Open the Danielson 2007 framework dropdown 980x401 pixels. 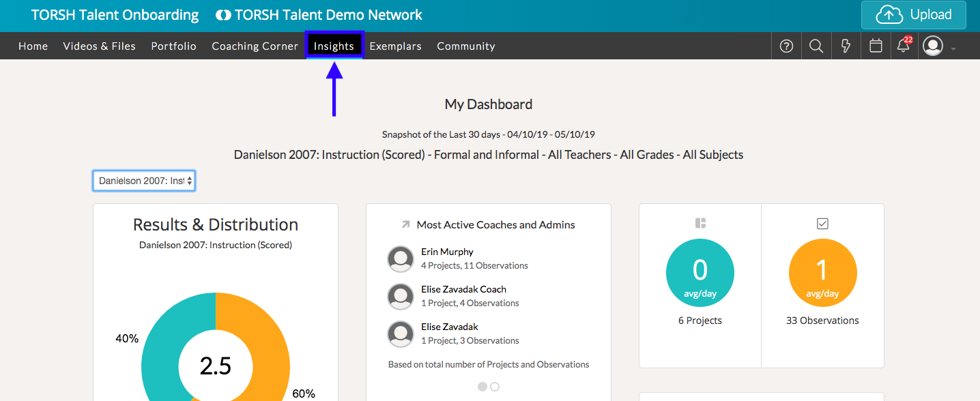pos(144,181)
